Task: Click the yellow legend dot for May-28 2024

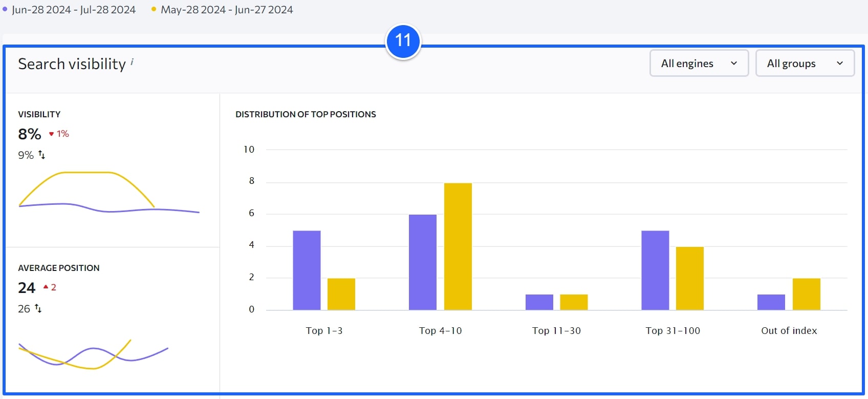Action: point(154,9)
